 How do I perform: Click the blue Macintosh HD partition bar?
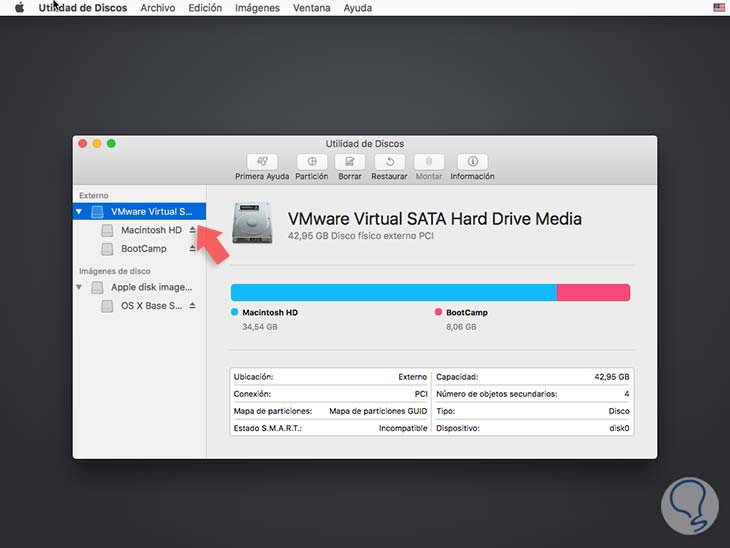(394, 292)
